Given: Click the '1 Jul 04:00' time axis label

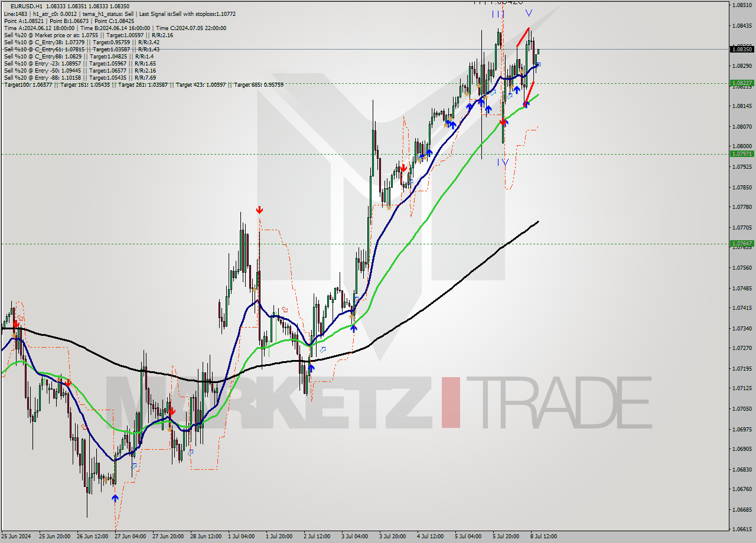Looking at the screenshot, I should click(x=242, y=537).
